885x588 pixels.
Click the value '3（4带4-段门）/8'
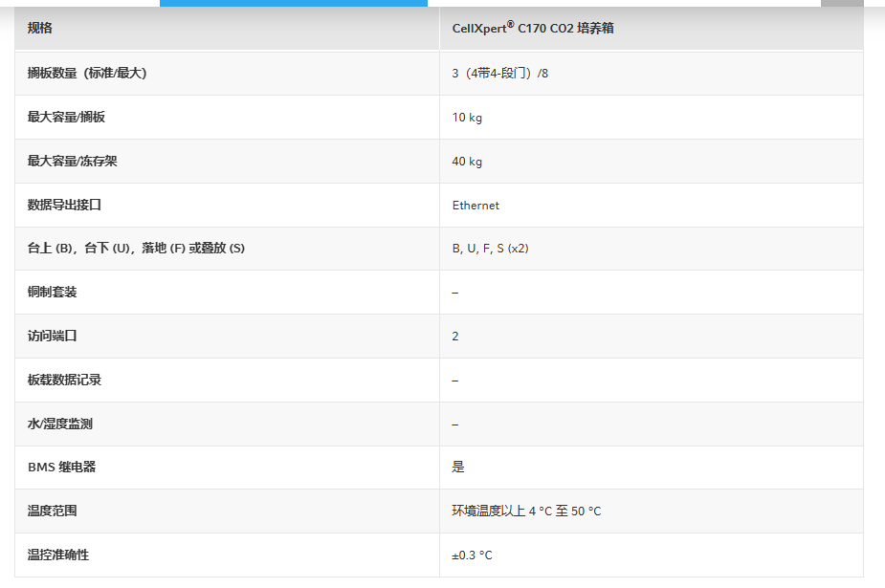pos(499,74)
